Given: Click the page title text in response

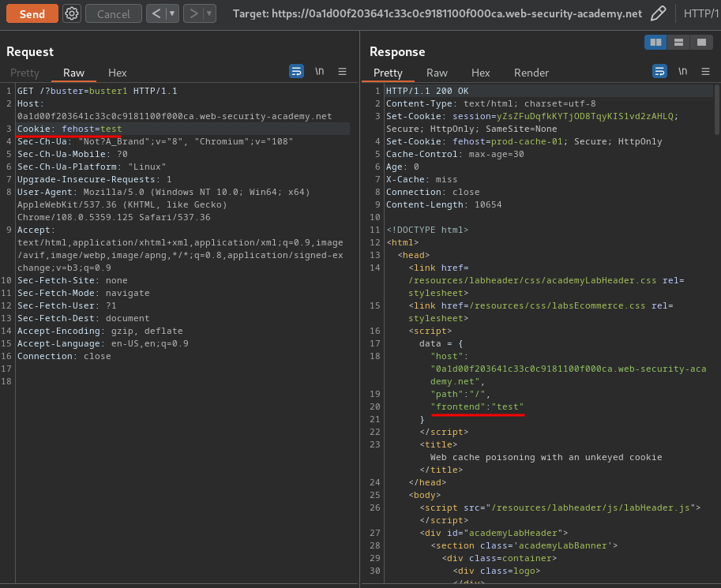Looking at the screenshot, I should (546, 458).
